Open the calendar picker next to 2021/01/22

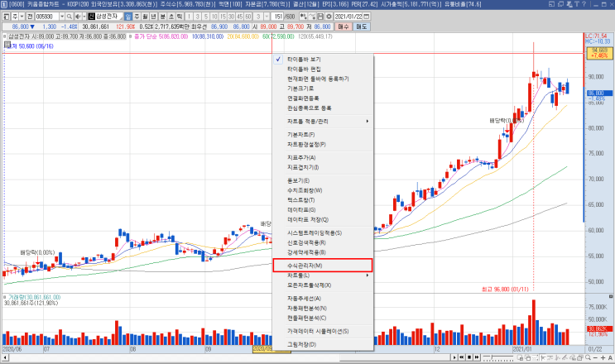(367, 17)
